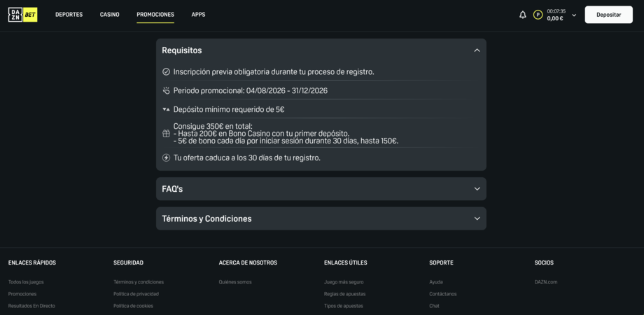This screenshot has height=315, width=644.
Task: Collapse the Requisitos section chevron
Action: tap(477, 50)
